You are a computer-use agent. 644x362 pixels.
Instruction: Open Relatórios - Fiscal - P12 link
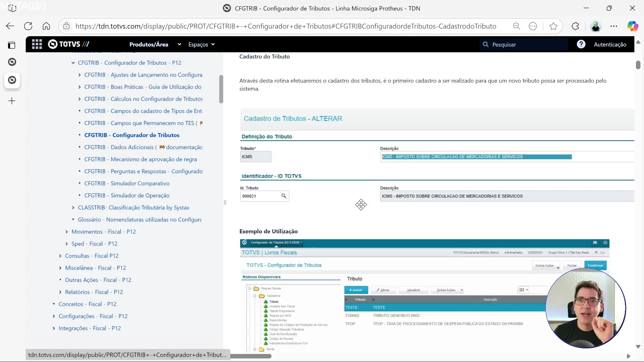tap(94, 292)
